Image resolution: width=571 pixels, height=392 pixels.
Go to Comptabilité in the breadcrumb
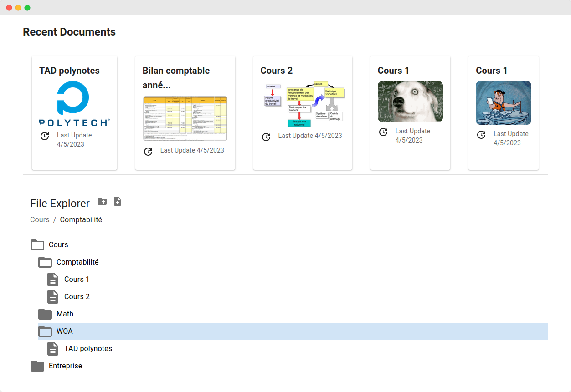click(81, 220)
